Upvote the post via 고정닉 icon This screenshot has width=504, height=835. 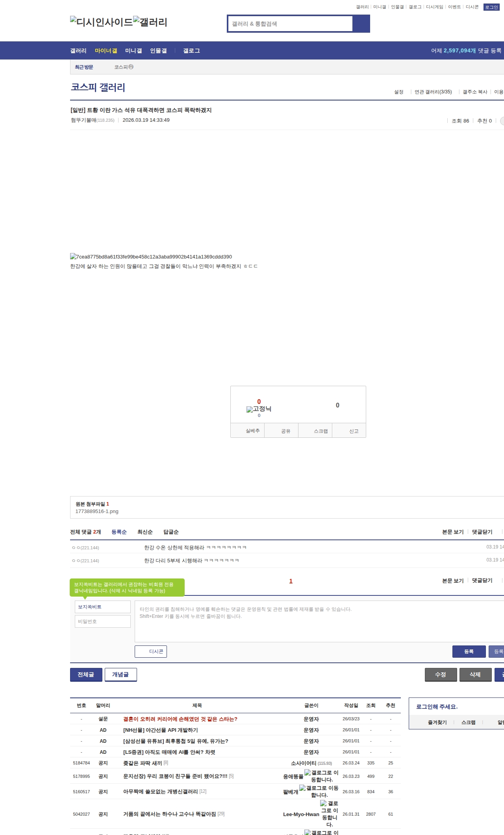(259, 409)
